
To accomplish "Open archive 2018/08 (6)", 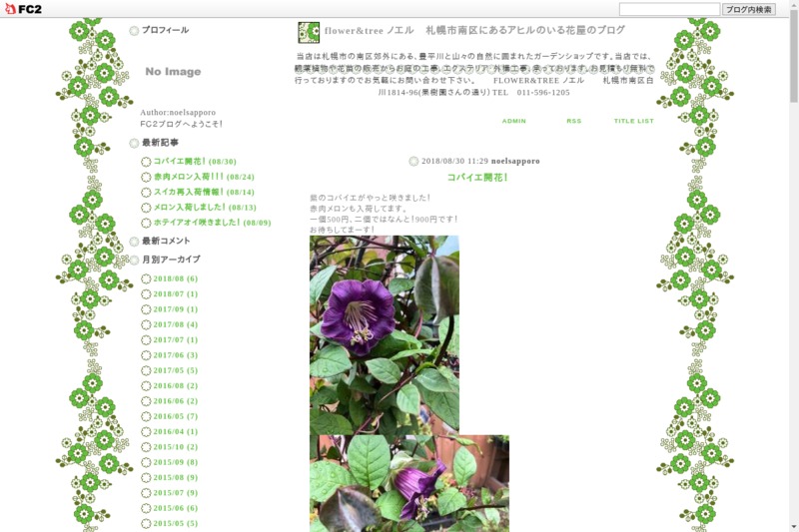I will point(176,278).
